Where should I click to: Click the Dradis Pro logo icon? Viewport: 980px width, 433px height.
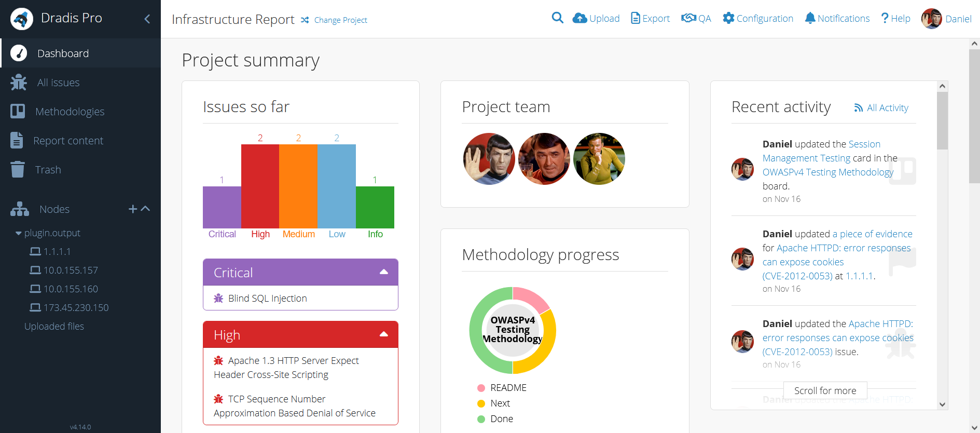(22, 19)
